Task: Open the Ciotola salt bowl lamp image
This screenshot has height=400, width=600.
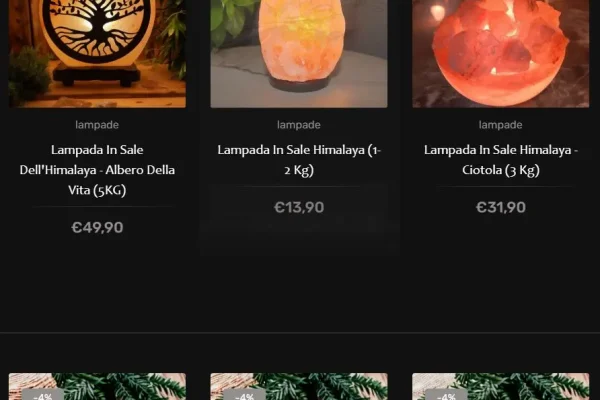Action: [501, 54]
